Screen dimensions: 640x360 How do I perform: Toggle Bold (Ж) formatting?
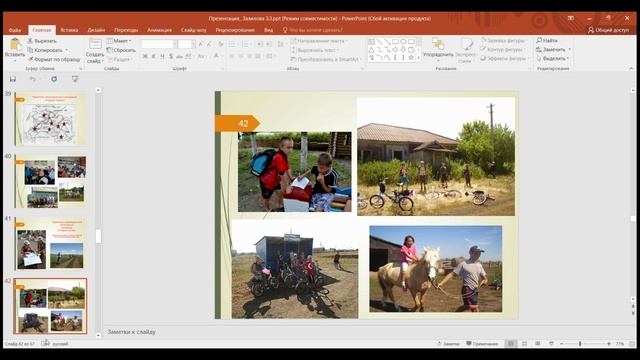pos(145,56)
